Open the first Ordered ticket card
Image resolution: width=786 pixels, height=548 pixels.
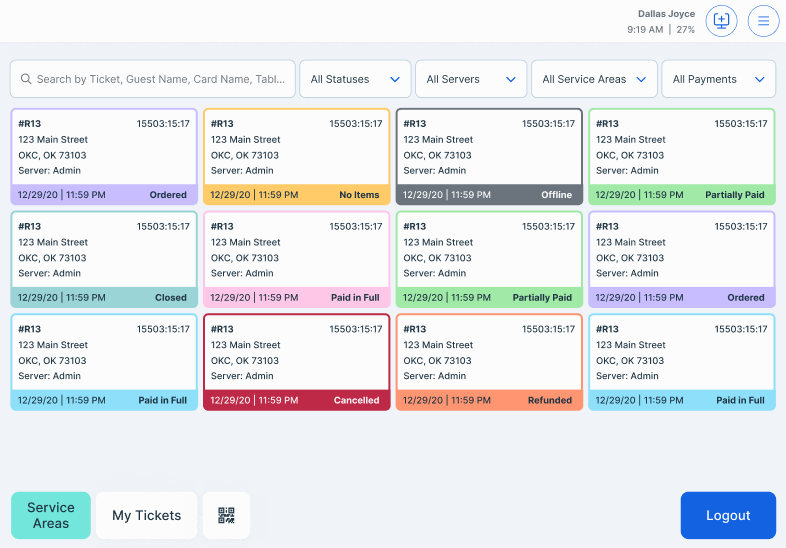[104, 156]
